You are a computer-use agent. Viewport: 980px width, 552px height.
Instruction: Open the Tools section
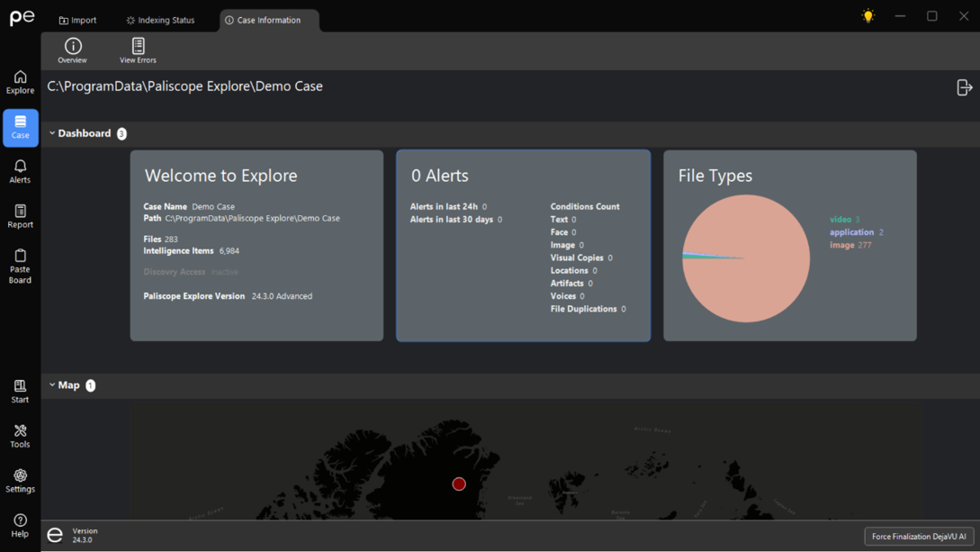coord(20,436)
